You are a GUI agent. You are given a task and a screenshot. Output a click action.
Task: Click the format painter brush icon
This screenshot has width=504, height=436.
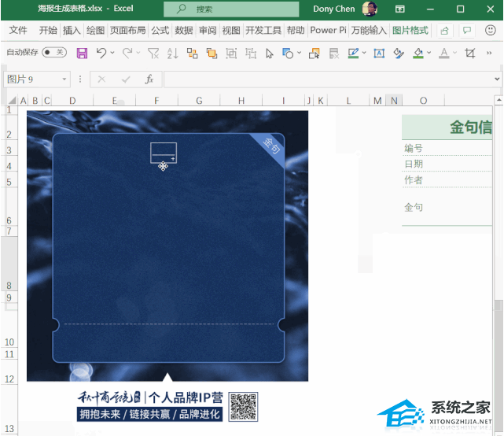coord(399,53)
